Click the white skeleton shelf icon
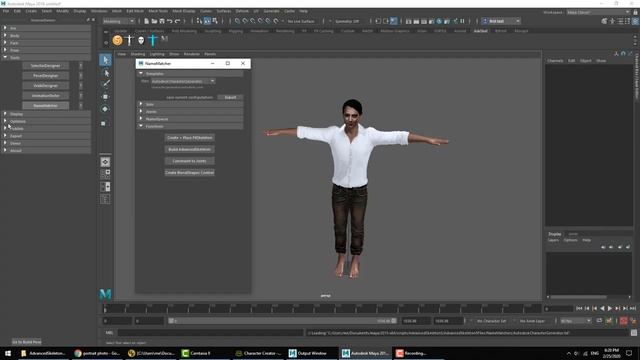The height and width of the screenshot is (360, 640). pyautogui.click(x=129, y=40)
